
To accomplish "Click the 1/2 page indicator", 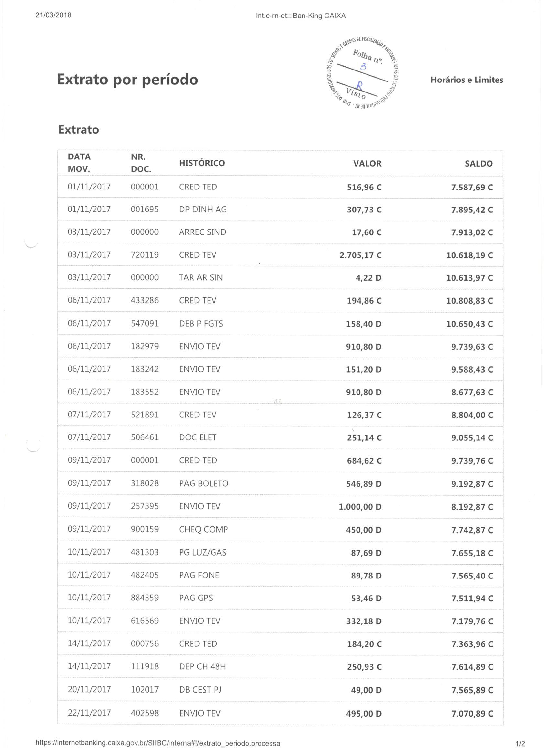I will click(520, 743).
